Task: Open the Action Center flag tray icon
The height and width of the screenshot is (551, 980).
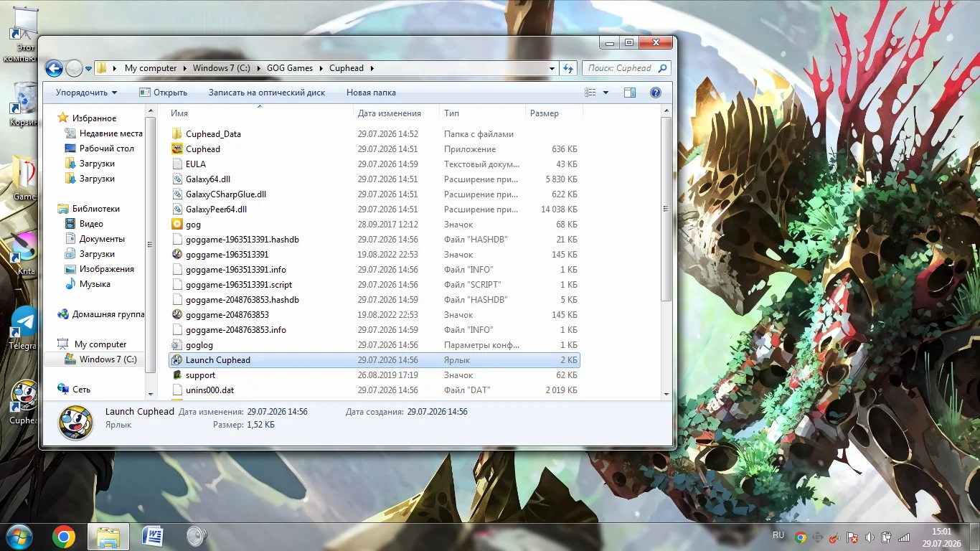Action: 852,537
